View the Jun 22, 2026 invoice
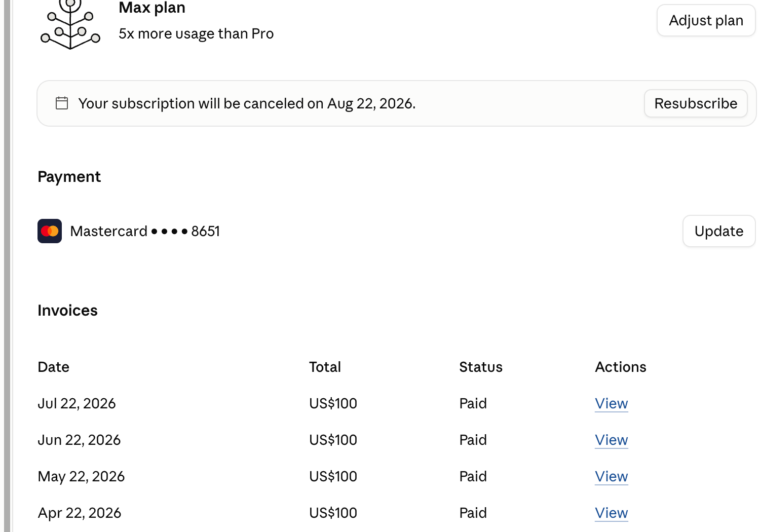The height and width of the screenshot is (532, 760). coord(612,440)
